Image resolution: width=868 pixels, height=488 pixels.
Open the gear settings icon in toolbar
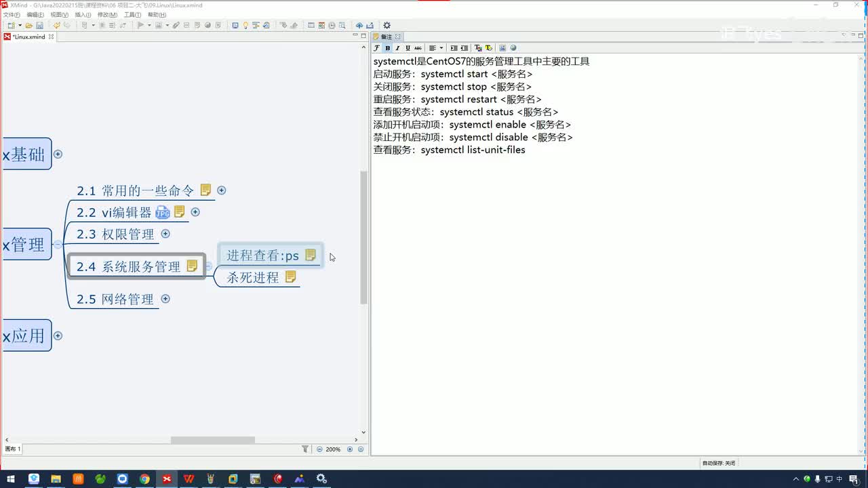tap(387, 26)
